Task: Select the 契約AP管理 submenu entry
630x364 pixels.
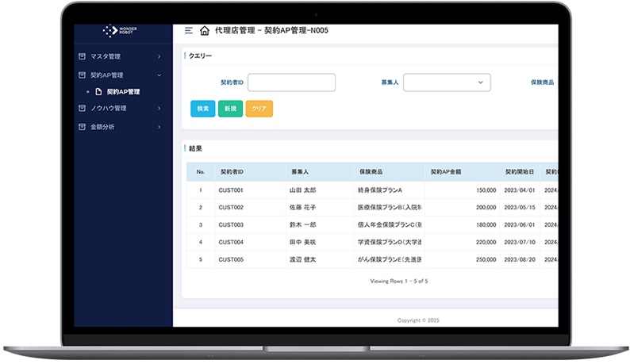Action: click(123, 92)
